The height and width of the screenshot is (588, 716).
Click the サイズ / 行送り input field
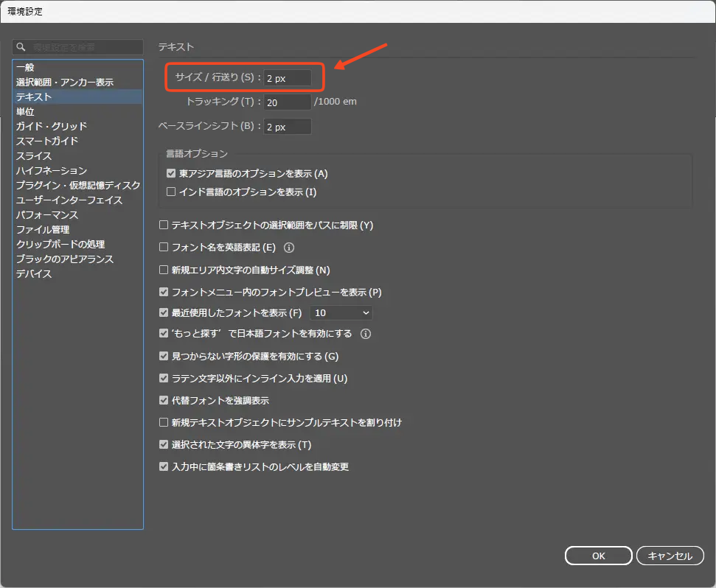tap(288, 78)
